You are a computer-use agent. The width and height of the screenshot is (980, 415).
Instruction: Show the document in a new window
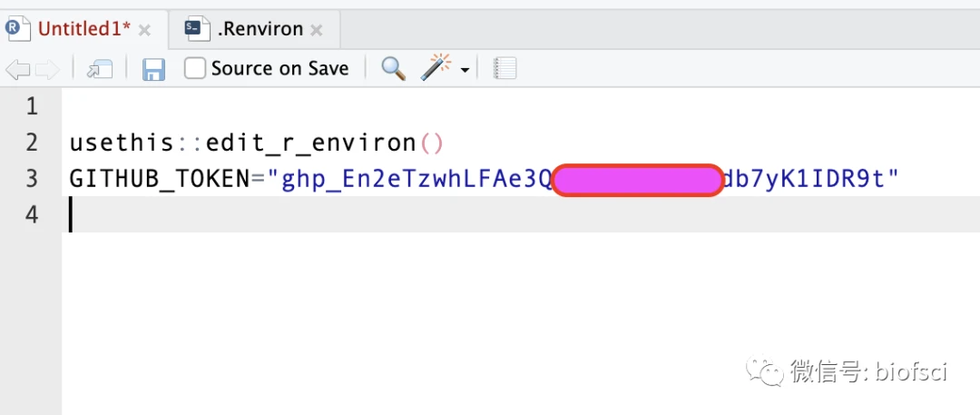point(99,69)
